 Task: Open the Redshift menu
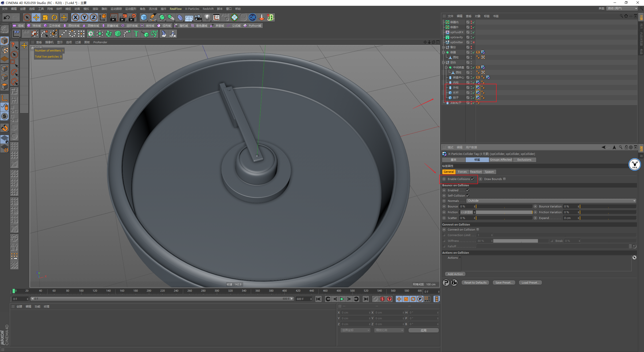pyautogui.click(x=208, y=9)
